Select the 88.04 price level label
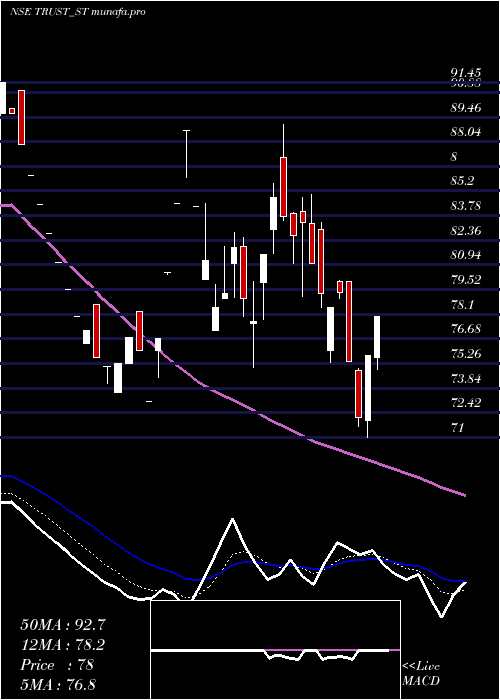The height and width of the screenshot is (700, 500). point(466,132)
